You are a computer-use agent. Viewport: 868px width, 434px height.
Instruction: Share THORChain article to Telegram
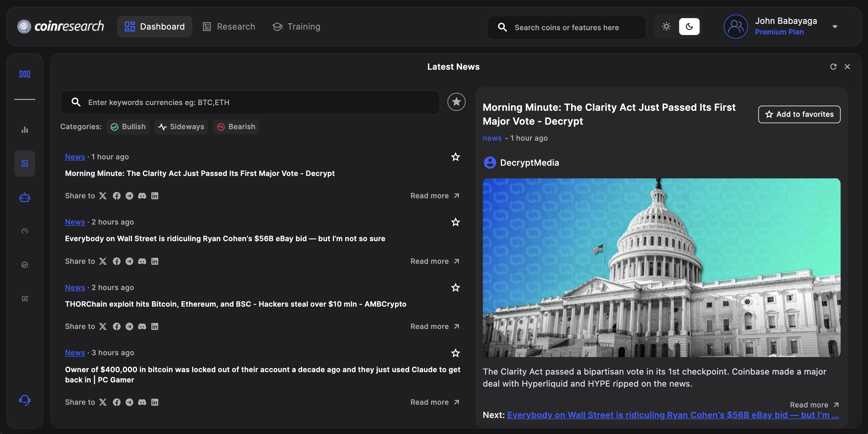point(129,326)
